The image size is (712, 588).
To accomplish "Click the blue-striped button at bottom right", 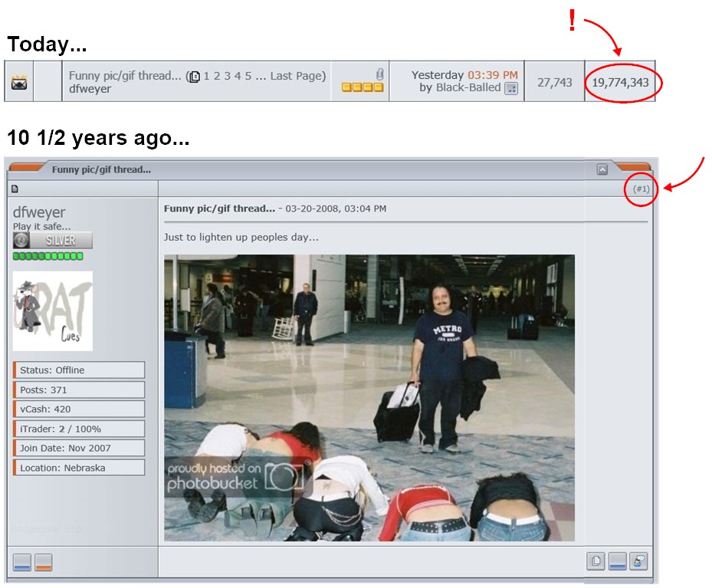I will click(x=618, y=561).
